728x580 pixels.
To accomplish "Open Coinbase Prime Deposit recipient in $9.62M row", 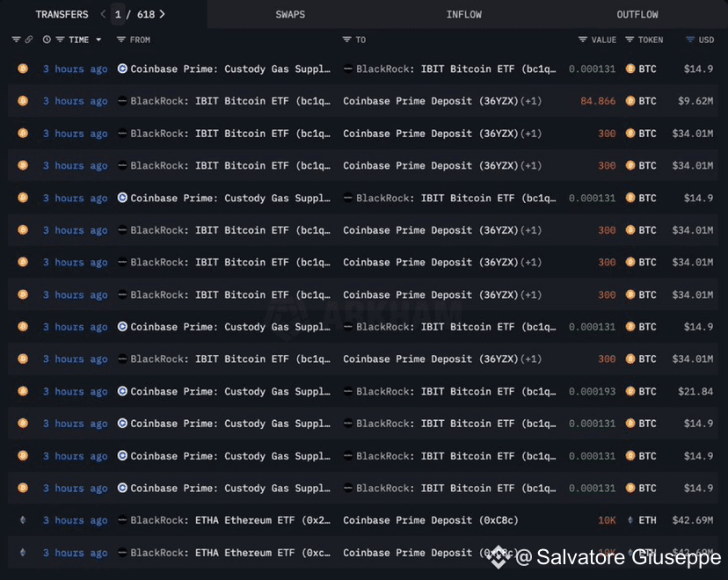I will [x=431, y=101].
